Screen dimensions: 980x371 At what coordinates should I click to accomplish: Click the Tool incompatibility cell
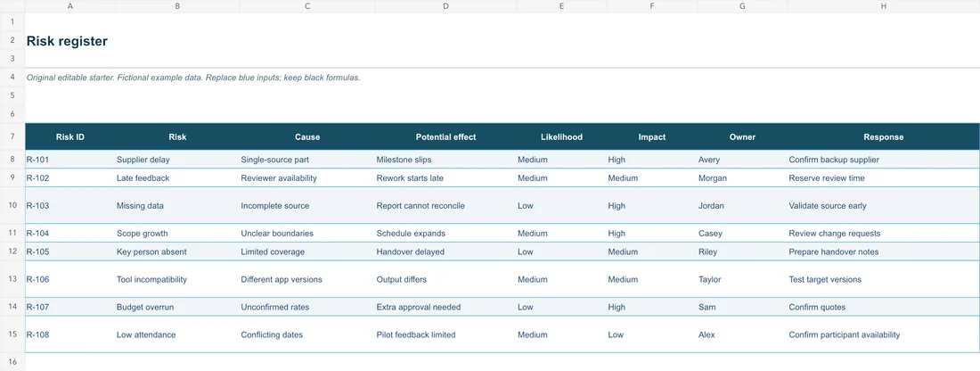pyautogui.click(x=177, y=279)
